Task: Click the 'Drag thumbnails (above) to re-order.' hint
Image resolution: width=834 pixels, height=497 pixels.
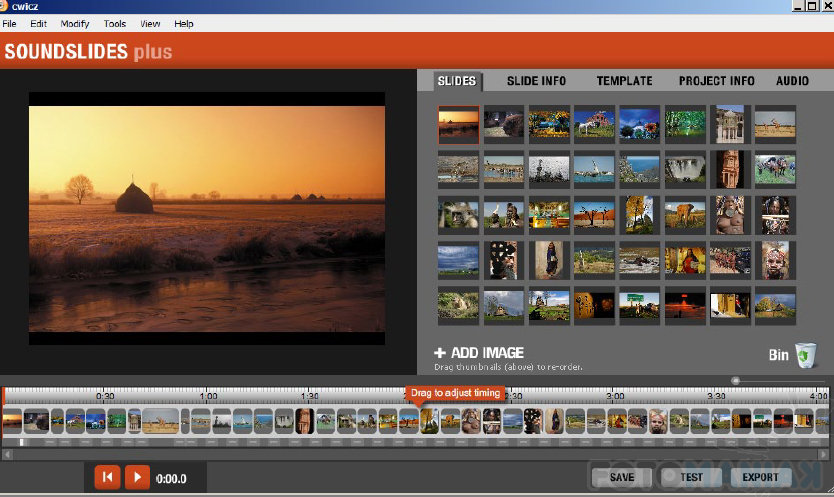Action: point(508,367)
